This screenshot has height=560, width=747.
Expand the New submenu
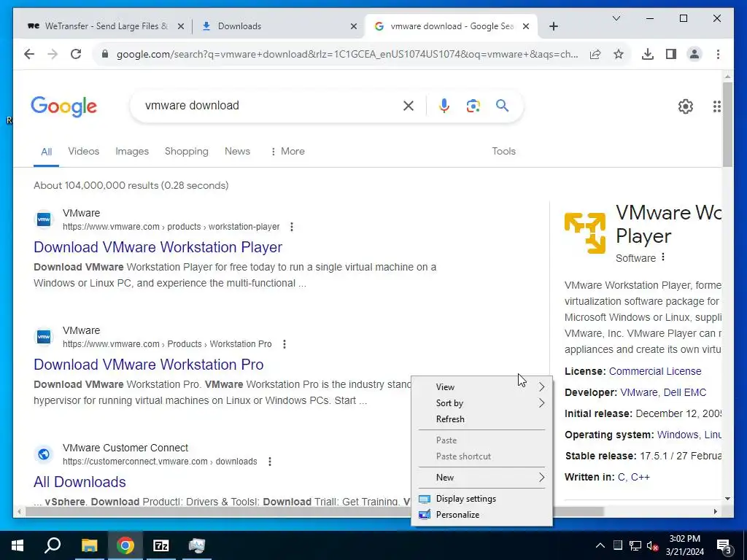point(481,477)
